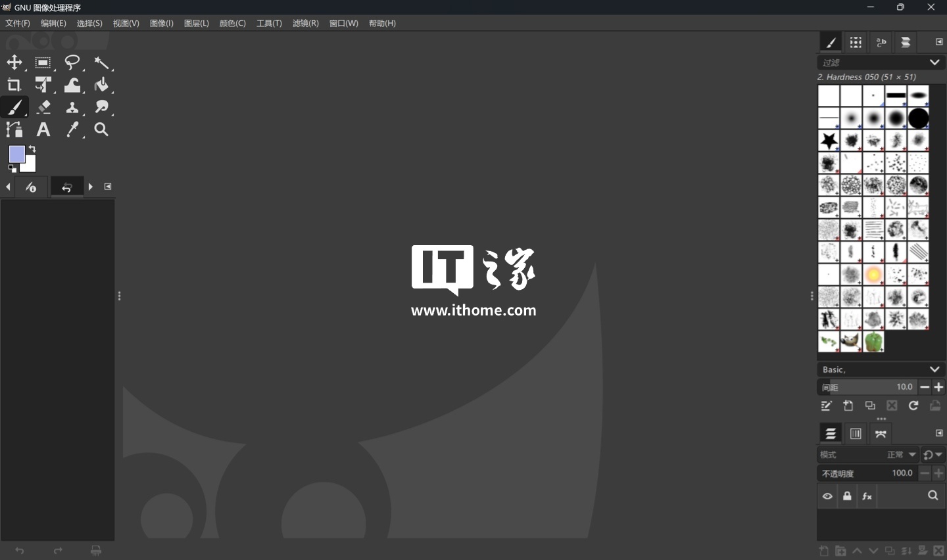Open the left dock tab configuration menu
Image resolution: width=947 pixels, height=560 pixels.
coord(108,187)
